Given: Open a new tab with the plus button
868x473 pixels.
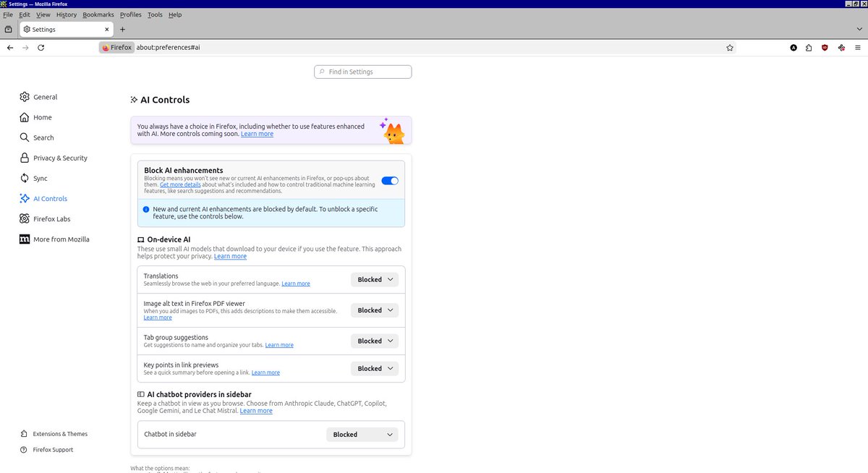Looking at the screenshot, I should pyautogui.click(x=122, y=30).
